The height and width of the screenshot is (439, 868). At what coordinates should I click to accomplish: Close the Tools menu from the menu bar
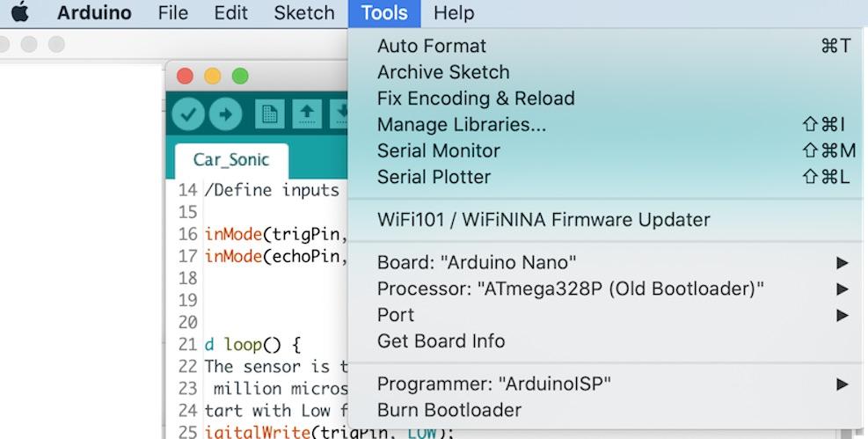(x=384, y=12)
